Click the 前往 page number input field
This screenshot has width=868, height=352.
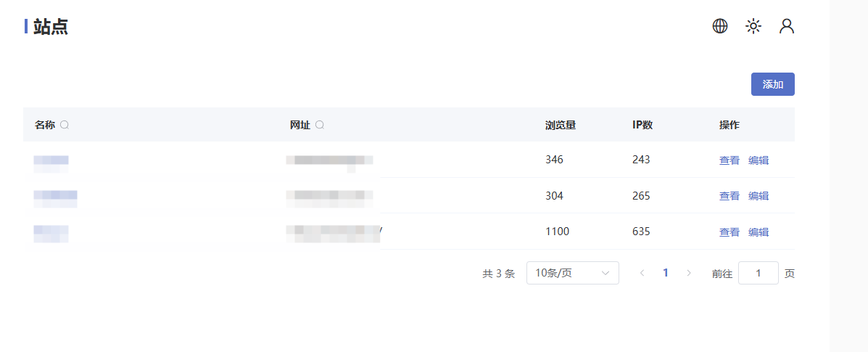pyautogui.click(x=758, y=273)
